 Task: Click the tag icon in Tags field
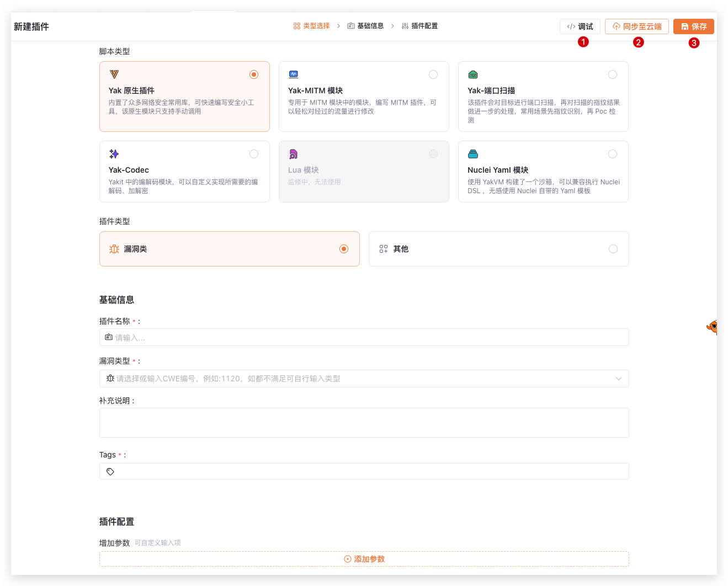[x=110, y=472]
